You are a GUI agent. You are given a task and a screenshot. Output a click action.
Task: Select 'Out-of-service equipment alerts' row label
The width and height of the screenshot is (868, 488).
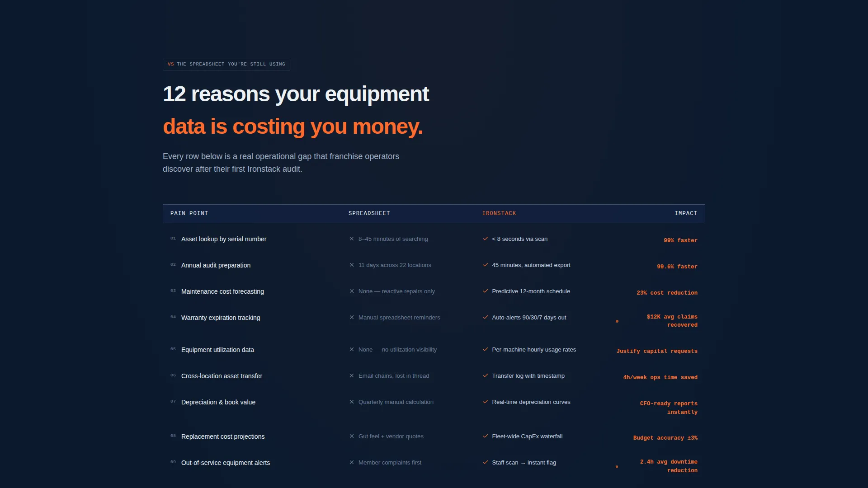(226, 463)
